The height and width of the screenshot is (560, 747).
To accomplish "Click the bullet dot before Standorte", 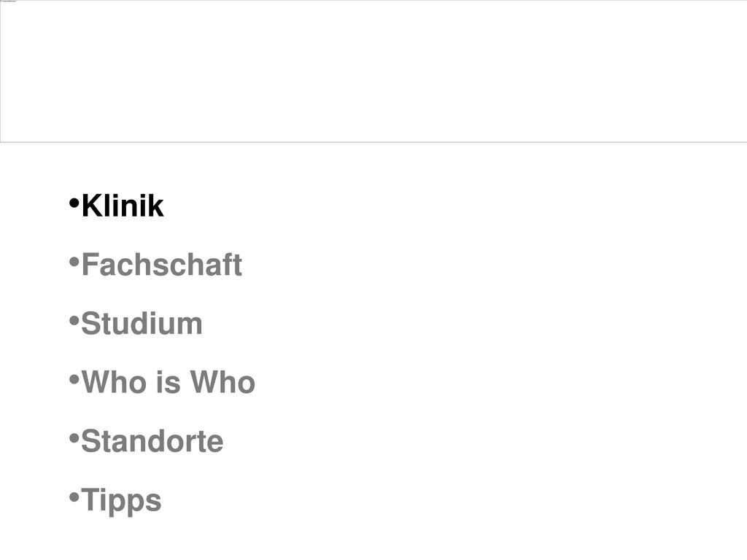I will 74,438.
